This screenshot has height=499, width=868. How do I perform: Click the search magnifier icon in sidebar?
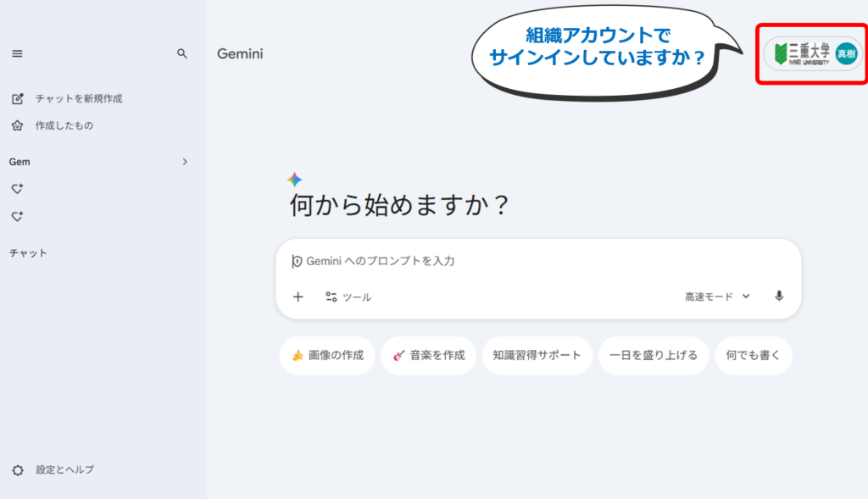[181, 53]
